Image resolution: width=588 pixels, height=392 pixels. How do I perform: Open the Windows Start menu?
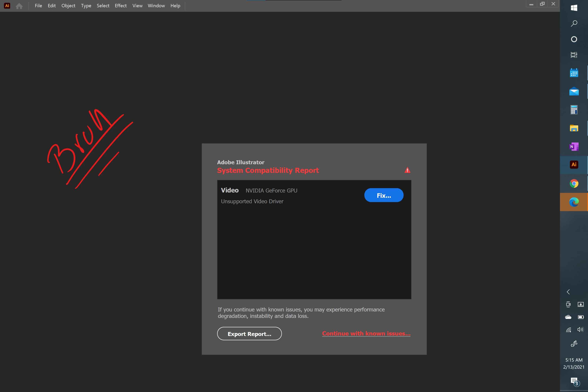click(x=574, y=8)
